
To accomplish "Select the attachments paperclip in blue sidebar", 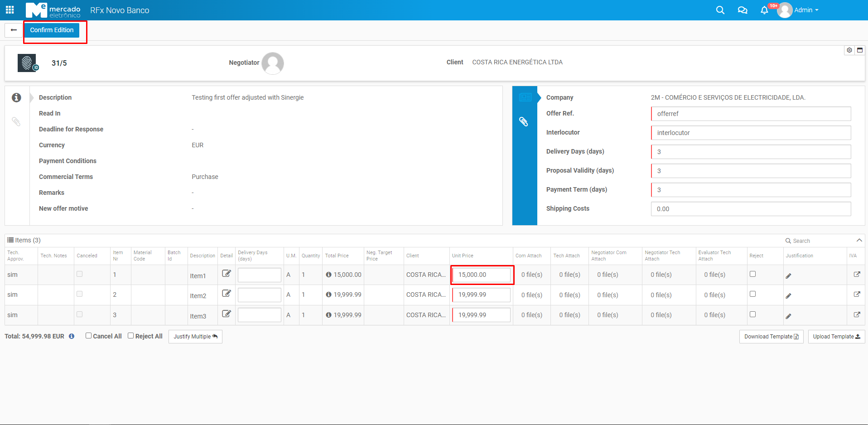I will pos(524,121).
